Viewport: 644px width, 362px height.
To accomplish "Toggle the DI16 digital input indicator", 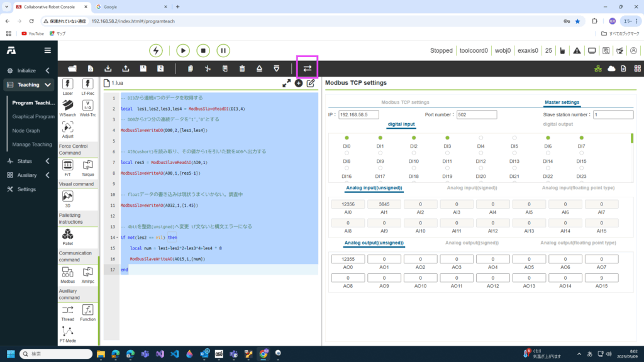I will pos(347,168).
